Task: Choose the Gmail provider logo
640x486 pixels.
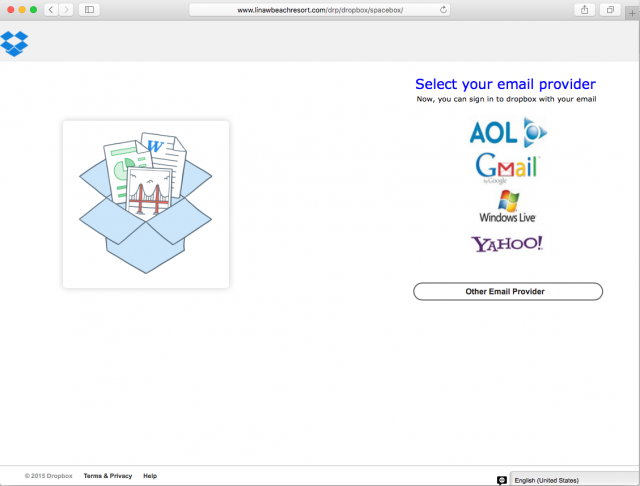Action: [507, 168]
